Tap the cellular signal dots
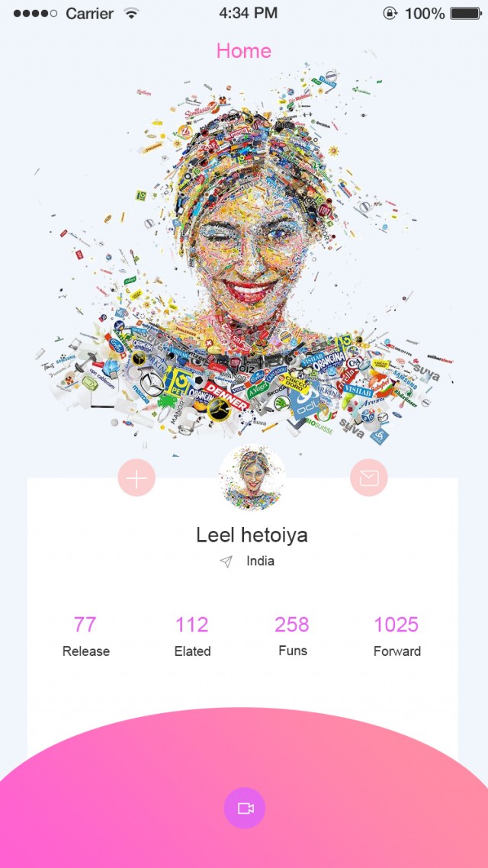488x868 pixels. (35, 14)
